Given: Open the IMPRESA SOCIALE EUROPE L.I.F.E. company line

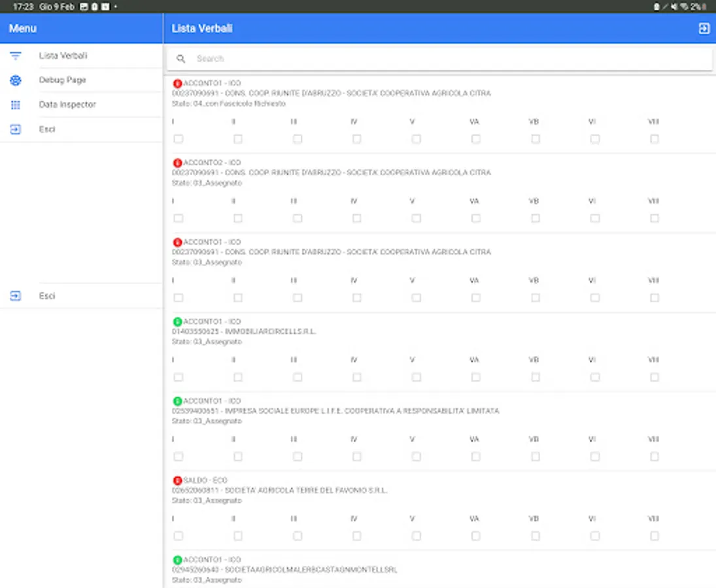Looking at the screenshot, I should click(335, 410).
